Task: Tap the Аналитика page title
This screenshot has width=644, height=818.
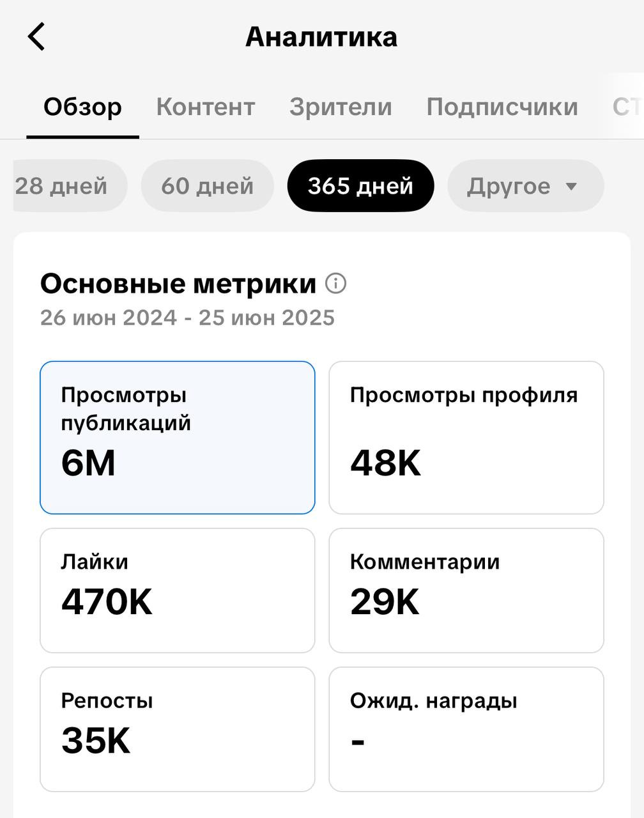Action: 321,36
